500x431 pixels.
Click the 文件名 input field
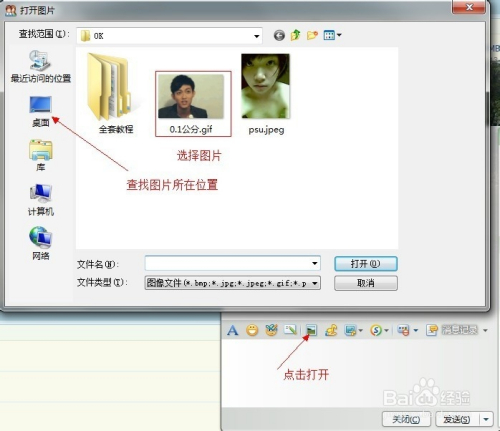click(228, 264)
